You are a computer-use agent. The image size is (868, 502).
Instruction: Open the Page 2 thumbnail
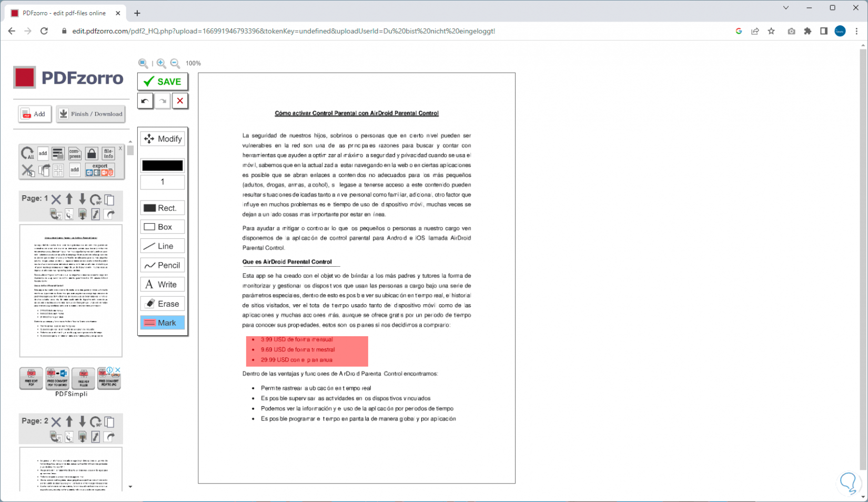click(71, 469)
